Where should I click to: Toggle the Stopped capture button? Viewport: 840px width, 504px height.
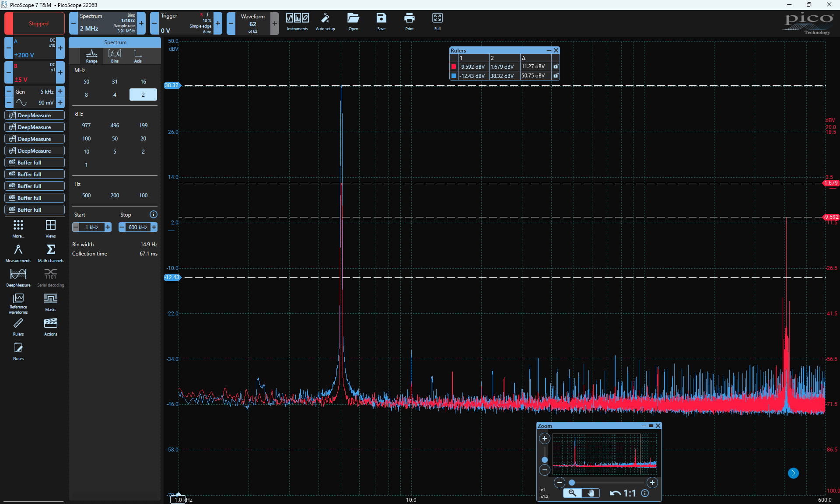click(35, 24)
